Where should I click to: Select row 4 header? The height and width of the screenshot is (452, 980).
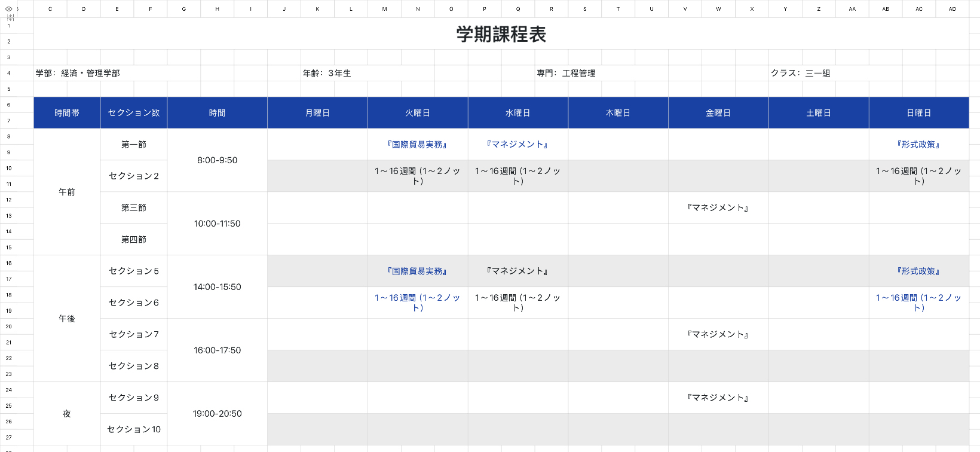pyautogui.click(x=9, y=73)
